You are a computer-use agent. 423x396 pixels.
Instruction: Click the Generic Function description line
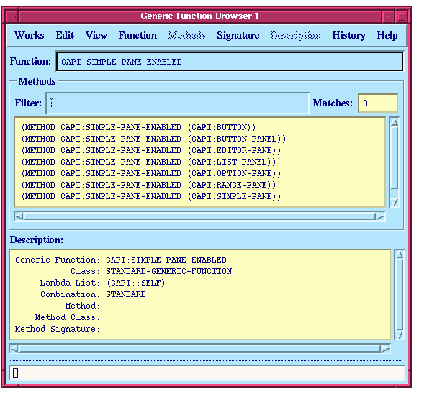coord(121,260)
